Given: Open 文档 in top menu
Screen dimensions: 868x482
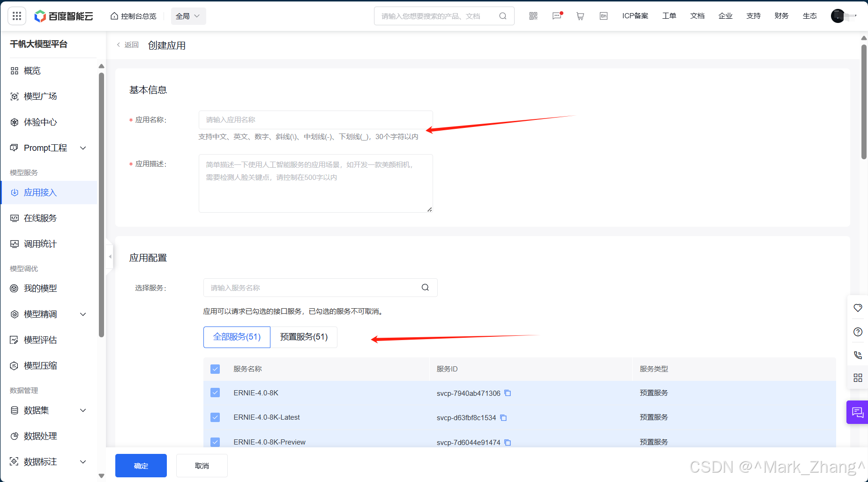Looking at the screenshot, I should 697,16.
